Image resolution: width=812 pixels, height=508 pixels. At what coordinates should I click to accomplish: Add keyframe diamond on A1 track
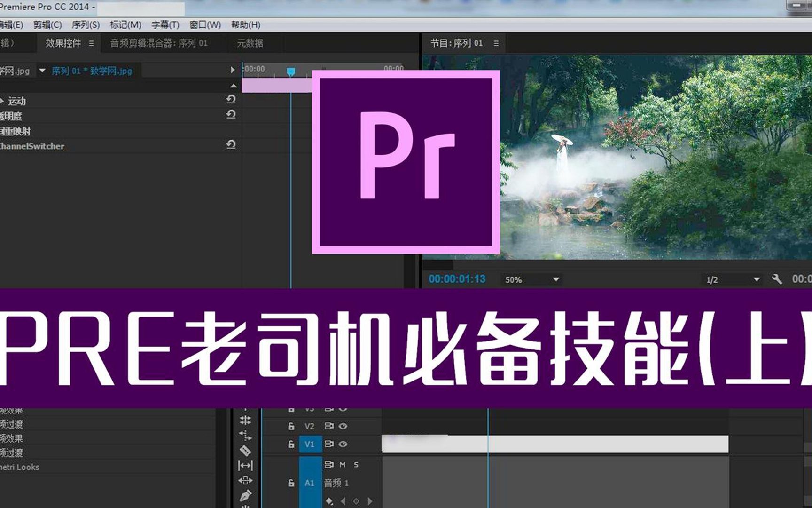click(x=356, y=501)
